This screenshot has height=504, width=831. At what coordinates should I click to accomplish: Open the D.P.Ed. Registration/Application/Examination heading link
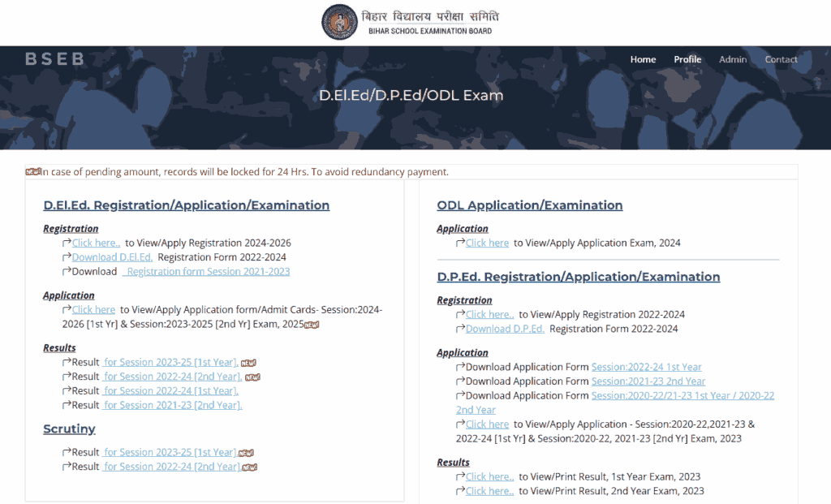(x=579, y=277)
